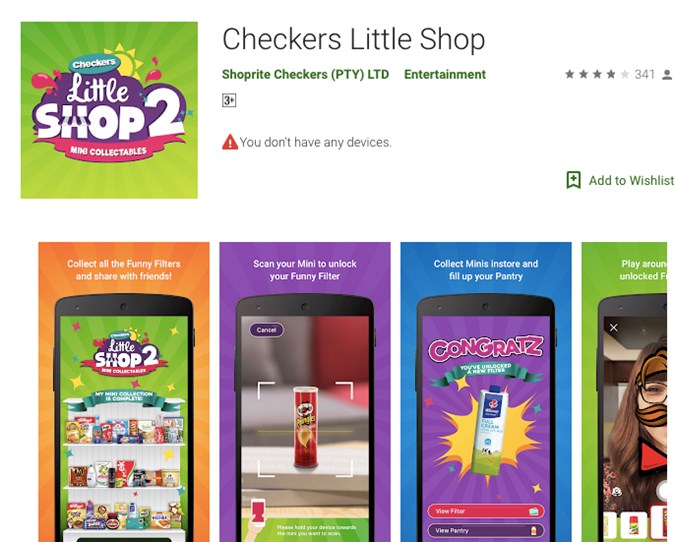Click the Checkers Little Shop title heading

(353, 39)
